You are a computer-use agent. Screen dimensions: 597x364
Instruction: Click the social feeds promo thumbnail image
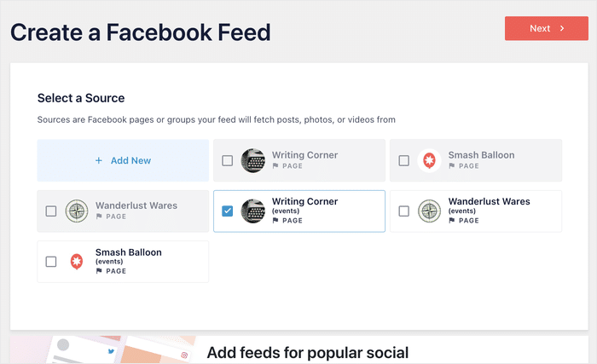click(x=103, y=350)
